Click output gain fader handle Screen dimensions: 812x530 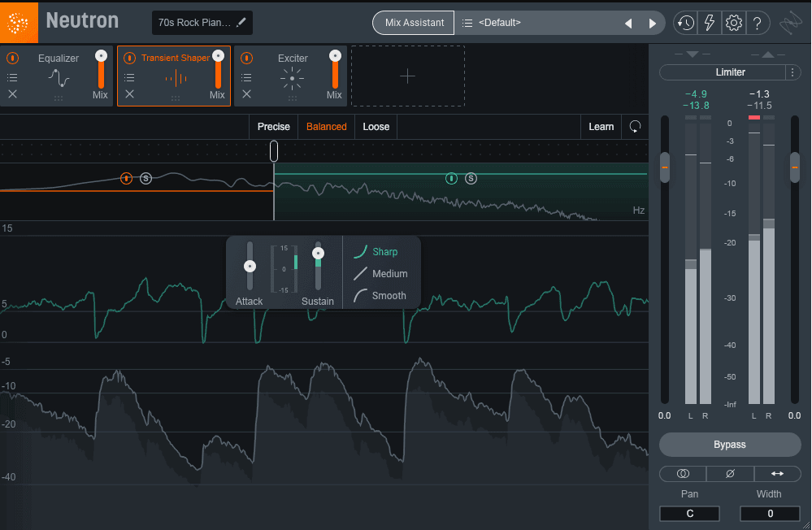click(x=794, y=167)
